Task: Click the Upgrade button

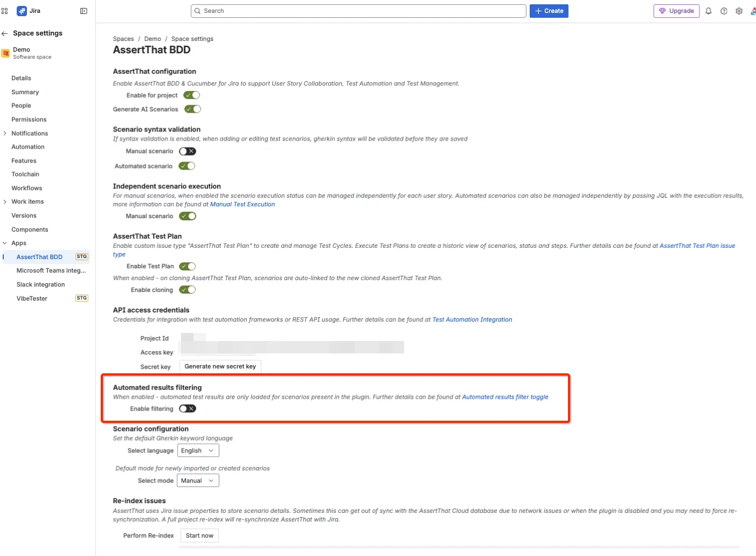Action: pyautogui.click(x=676, y=11)
